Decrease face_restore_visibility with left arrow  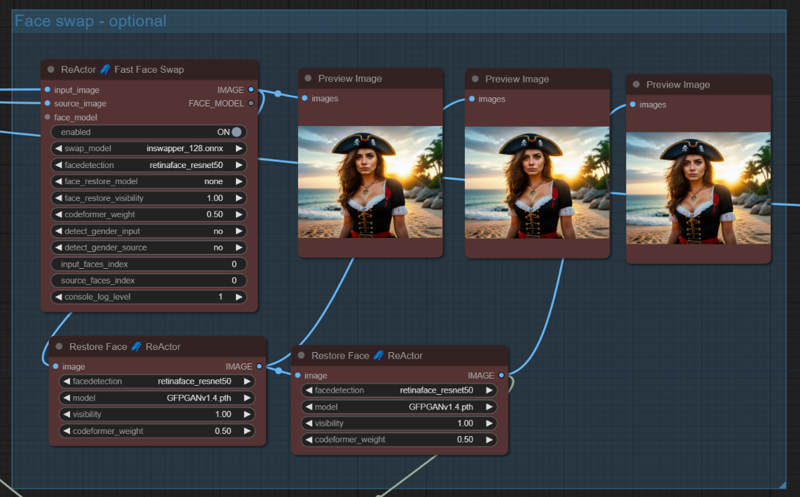[x=58, y=198]
